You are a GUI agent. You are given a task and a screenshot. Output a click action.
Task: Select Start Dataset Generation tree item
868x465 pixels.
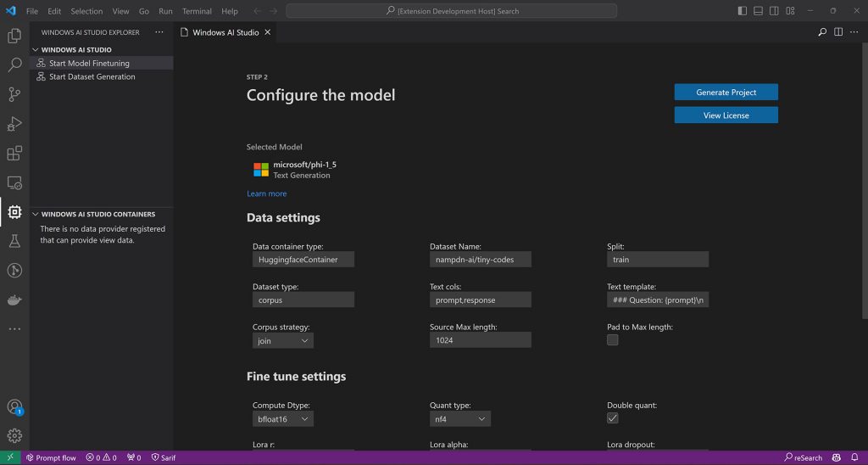tap(92, 76)
